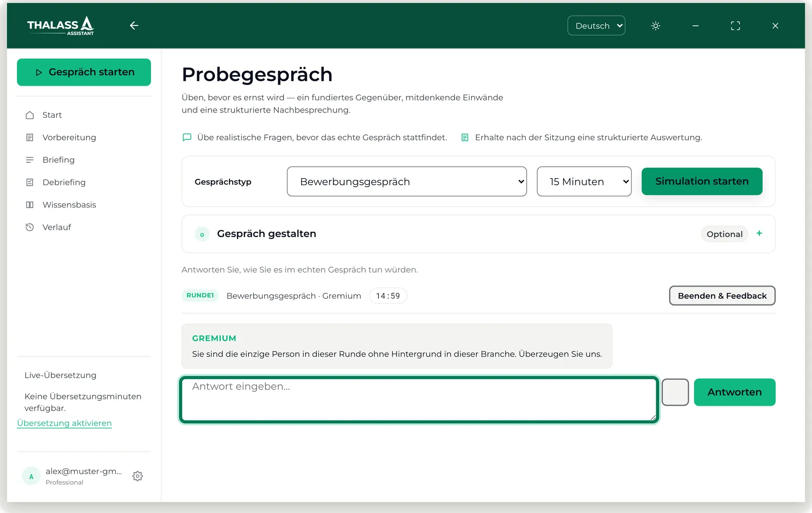
Task: Open the Start menu item
Action: (84, 115)
